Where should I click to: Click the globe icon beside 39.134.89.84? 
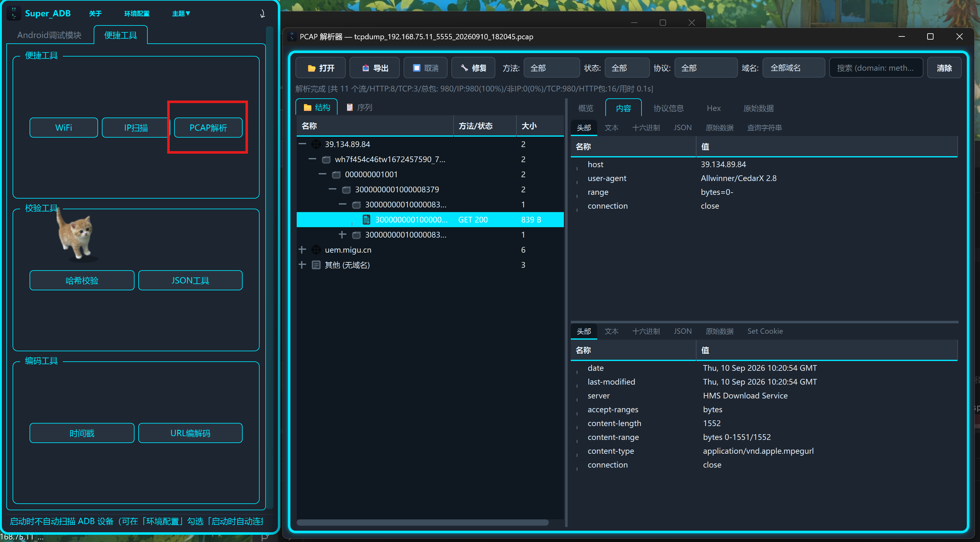pos(316,144)
